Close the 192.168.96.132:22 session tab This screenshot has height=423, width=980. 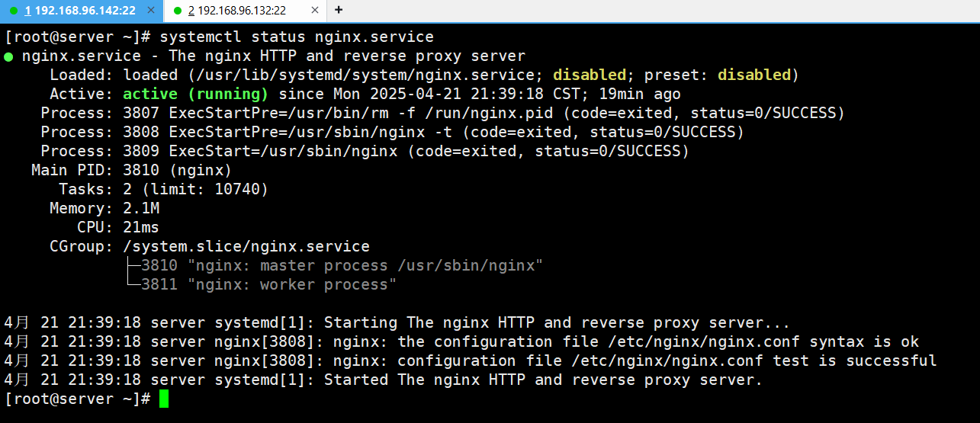[x=313, y=11]
